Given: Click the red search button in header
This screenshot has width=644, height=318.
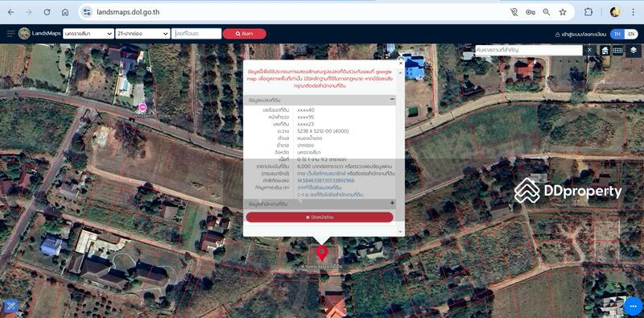Looking at the screenshot, I should (245, 34).
